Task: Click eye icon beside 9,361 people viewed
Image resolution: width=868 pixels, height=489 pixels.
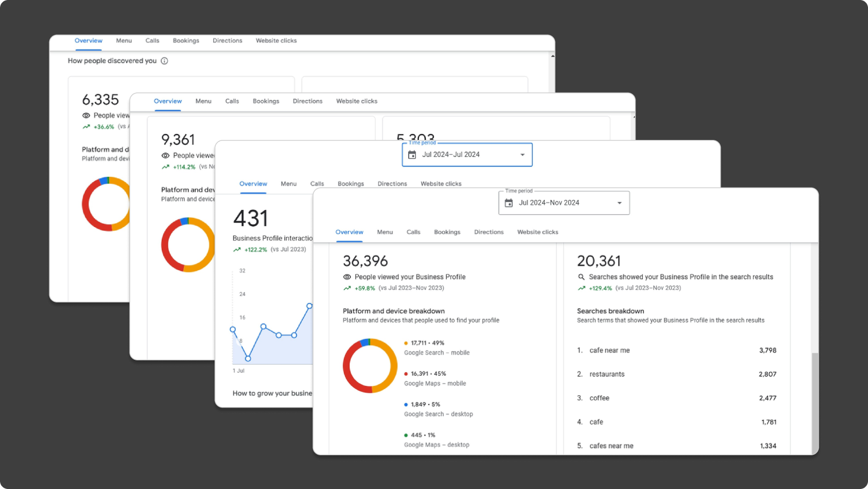Action: [166, 156]
